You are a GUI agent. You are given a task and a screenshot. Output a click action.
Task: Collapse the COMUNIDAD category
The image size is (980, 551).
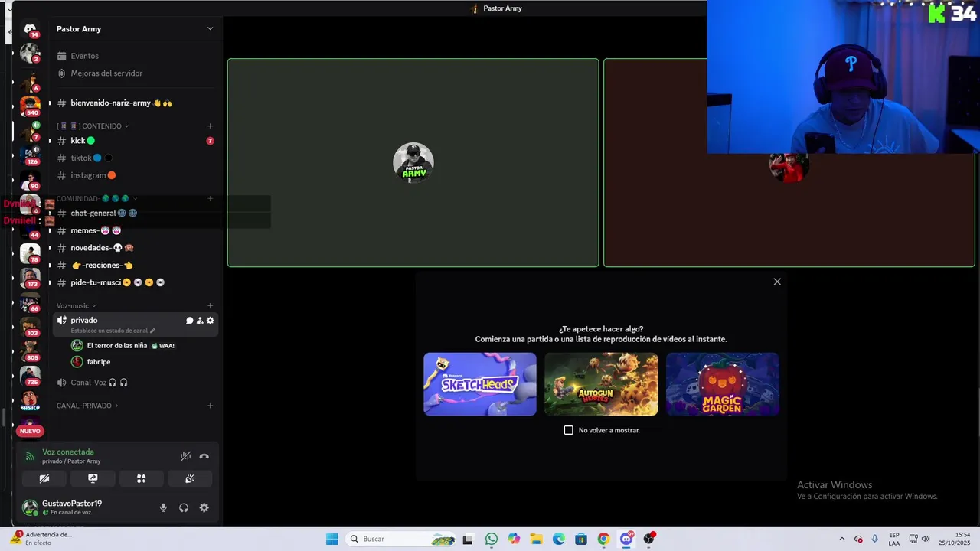click(96, 198)
